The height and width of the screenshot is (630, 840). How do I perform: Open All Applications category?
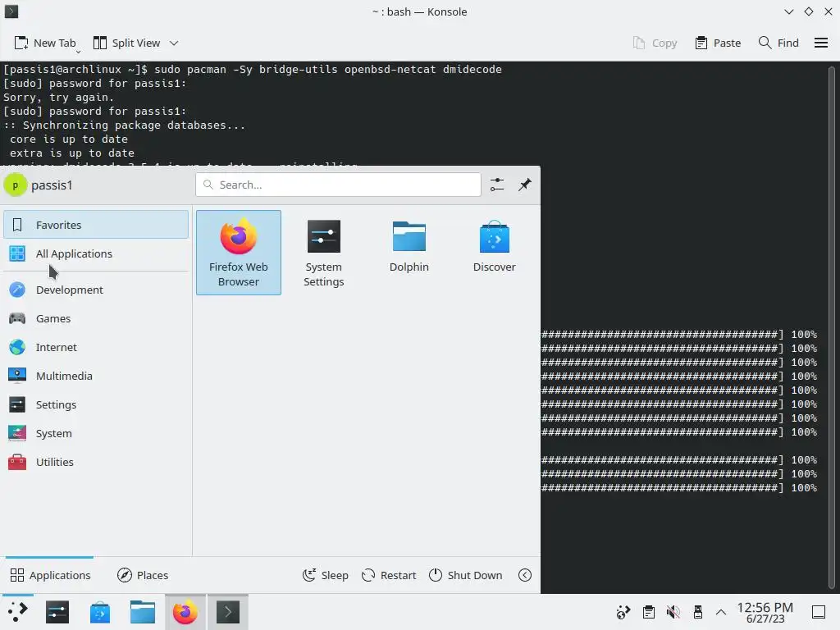pyautogui.click(x=96, y=253)
